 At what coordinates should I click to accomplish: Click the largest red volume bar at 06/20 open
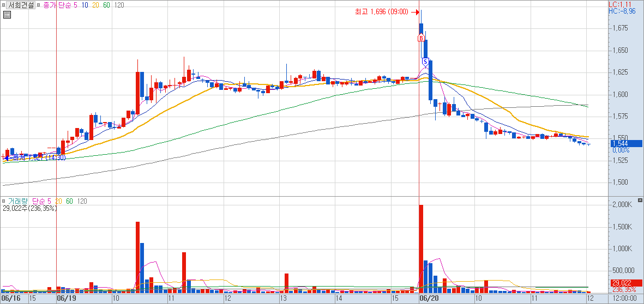point(421,248)
